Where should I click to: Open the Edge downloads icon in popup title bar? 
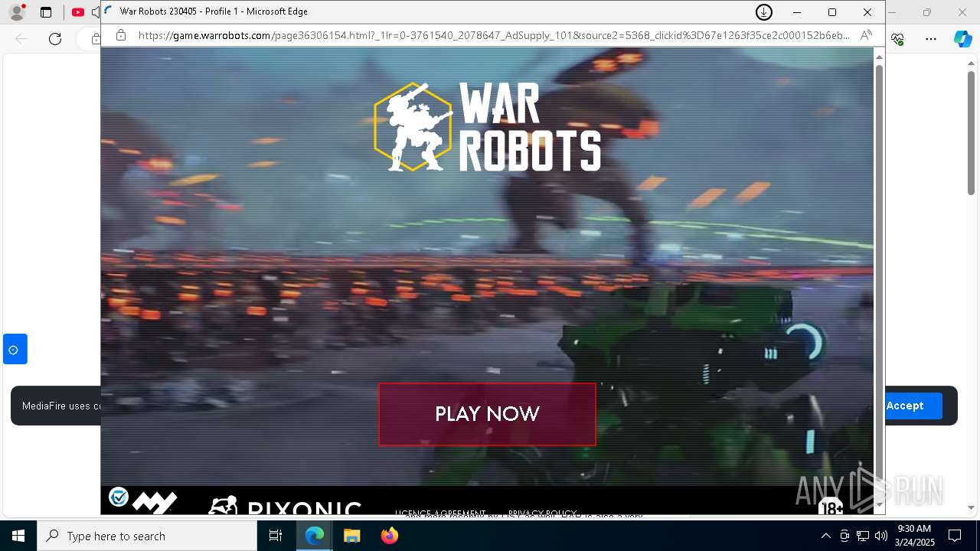pyautogui.click(x=763, y=12)
